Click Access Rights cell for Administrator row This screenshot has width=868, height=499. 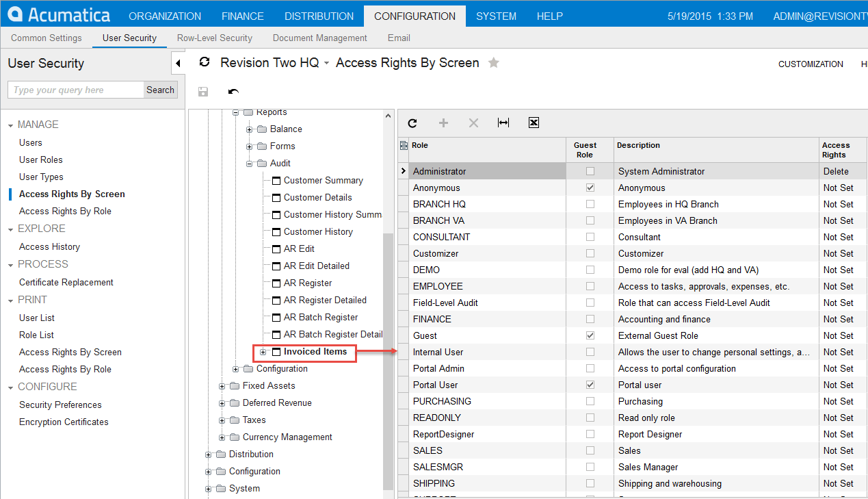click(x=843, y=171)
